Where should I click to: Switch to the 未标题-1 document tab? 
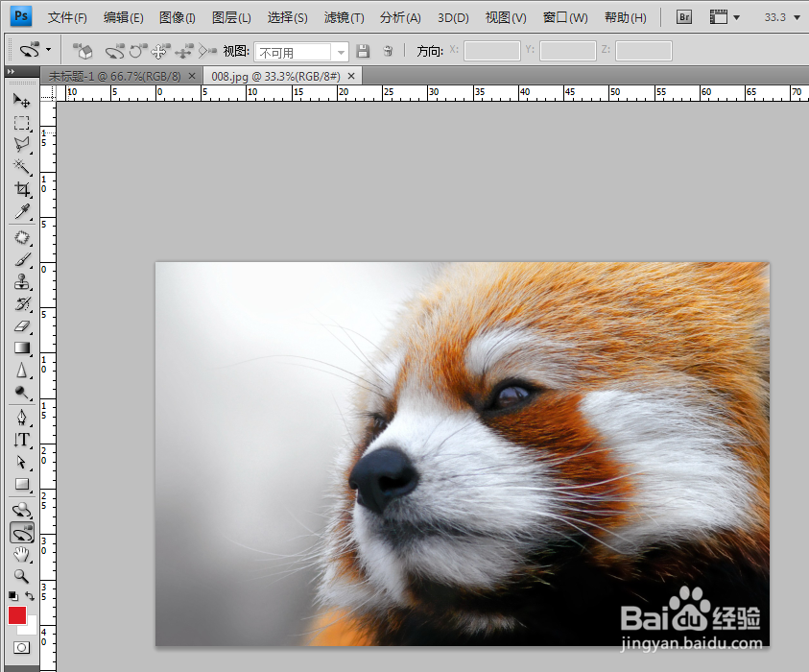click(114, 77)
